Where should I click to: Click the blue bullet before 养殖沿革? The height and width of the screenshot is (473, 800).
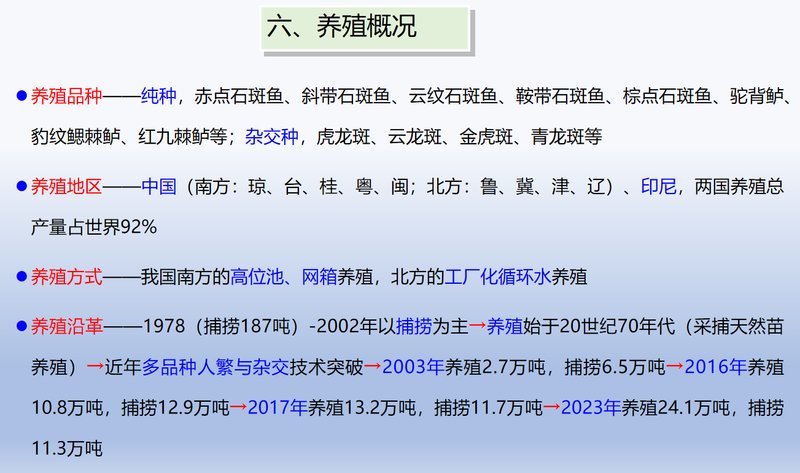[19, 326]
